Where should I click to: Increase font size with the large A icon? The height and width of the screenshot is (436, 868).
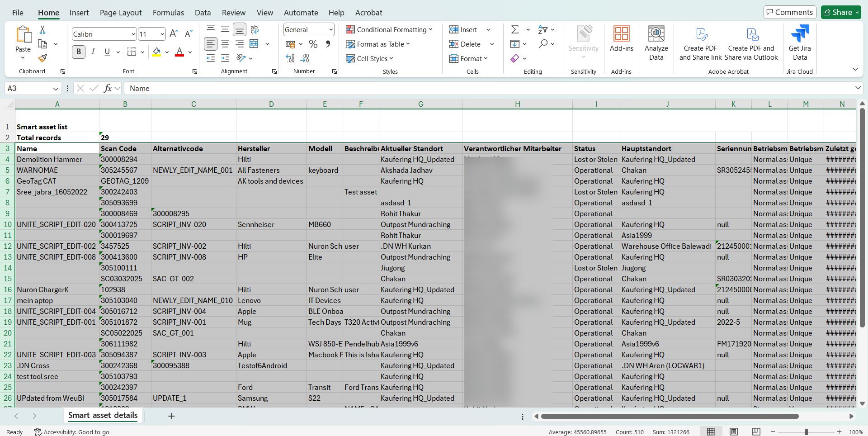174,33
